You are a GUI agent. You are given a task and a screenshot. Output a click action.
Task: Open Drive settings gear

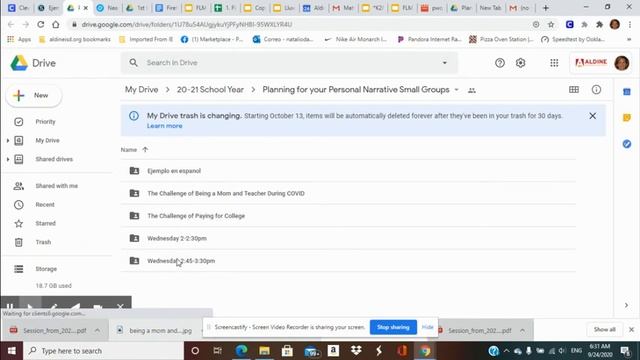click(520, 63)
